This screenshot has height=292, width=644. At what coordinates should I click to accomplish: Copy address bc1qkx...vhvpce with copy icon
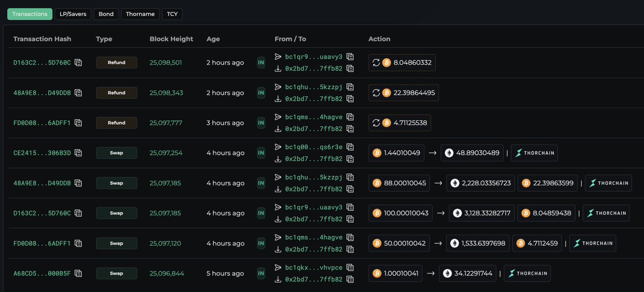pyautogui.click(x=350, y=267)
